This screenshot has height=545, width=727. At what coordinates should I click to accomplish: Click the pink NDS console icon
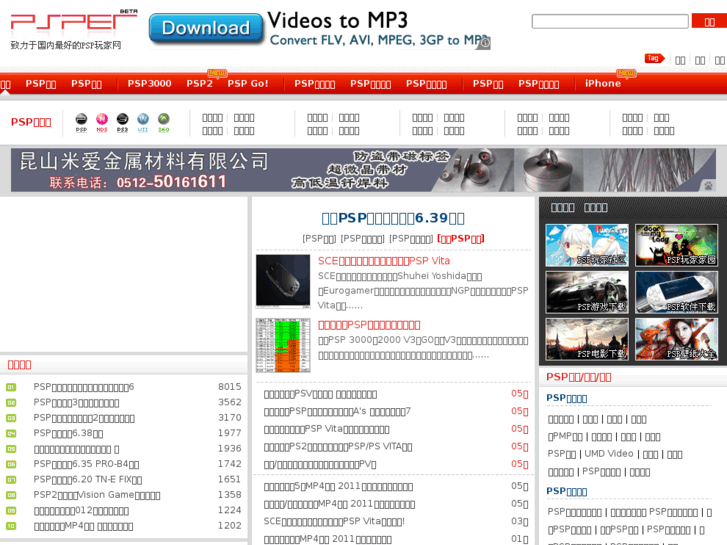[102, 123]
